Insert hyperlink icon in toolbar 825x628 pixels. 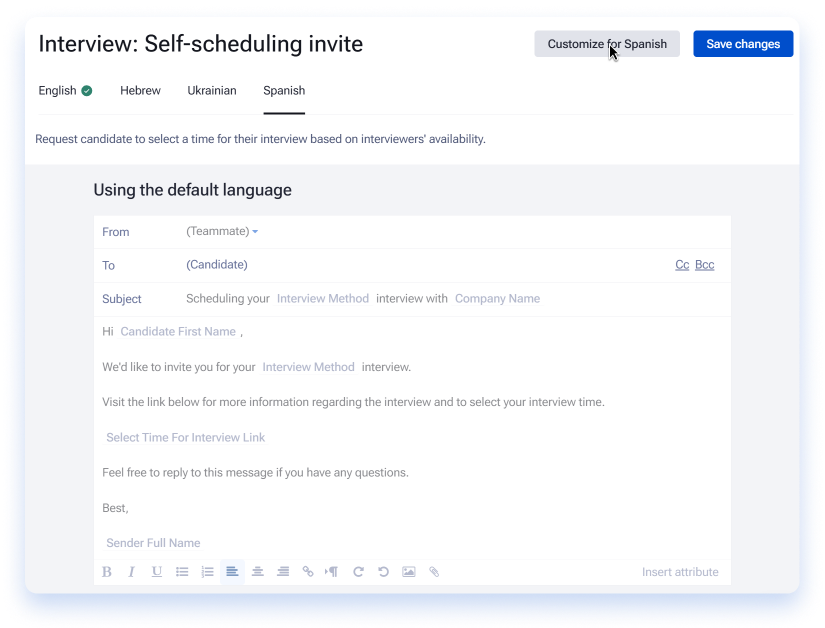(308, 572)
